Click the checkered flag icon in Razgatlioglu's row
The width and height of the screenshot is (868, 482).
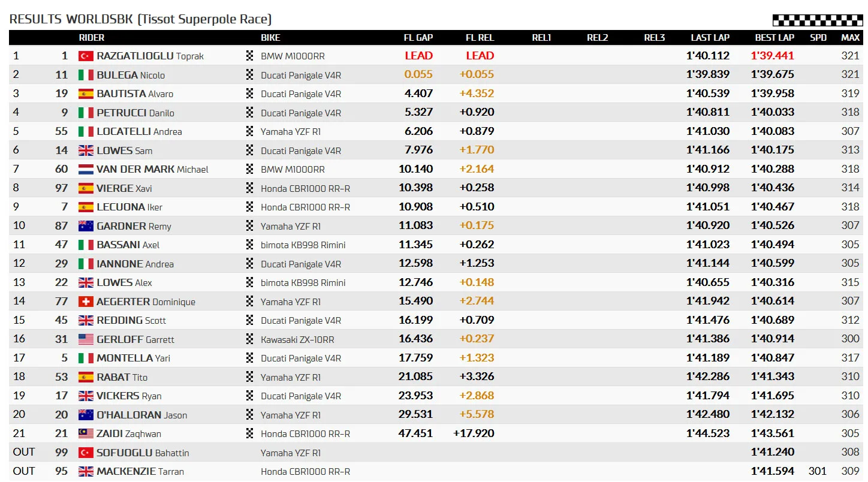[250, 56]
